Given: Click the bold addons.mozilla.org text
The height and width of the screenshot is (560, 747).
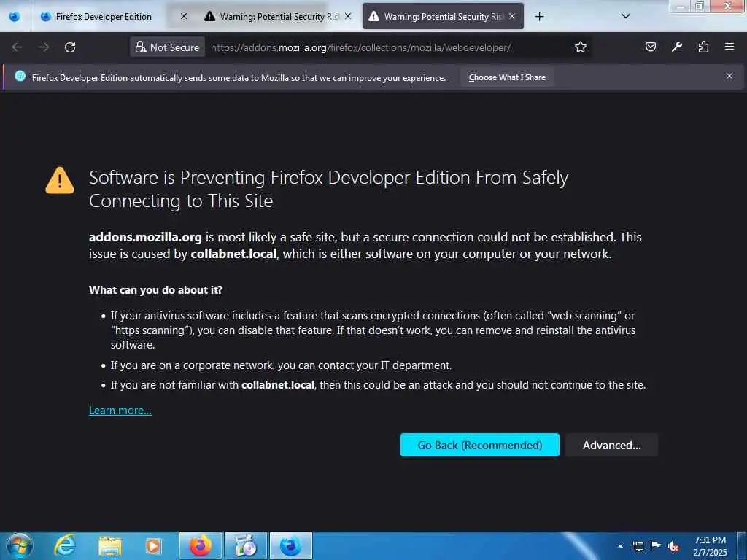Looking at the screenshot, I should (145, 237).
